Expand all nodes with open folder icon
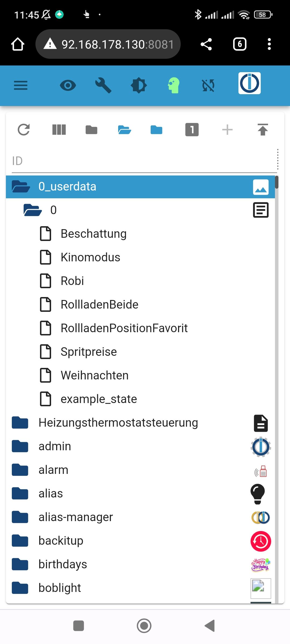Viewport: 290px width, 644px height. coord(124,130)
